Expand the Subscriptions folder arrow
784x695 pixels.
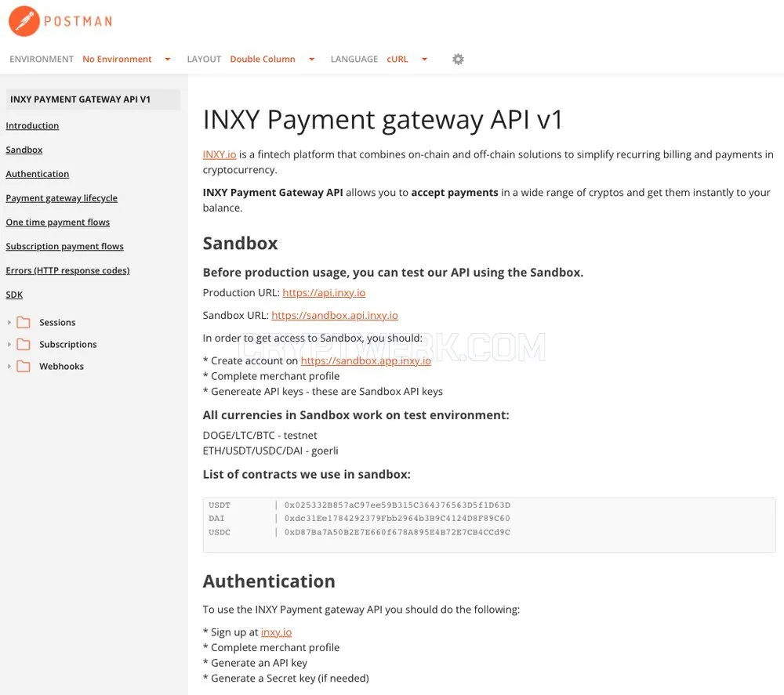point(9,344)
